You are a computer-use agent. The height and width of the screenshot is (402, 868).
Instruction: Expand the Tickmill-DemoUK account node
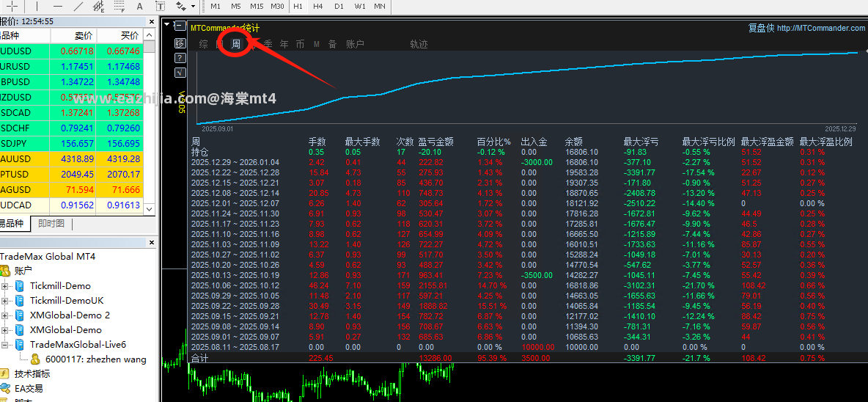[x=4, y=301]
